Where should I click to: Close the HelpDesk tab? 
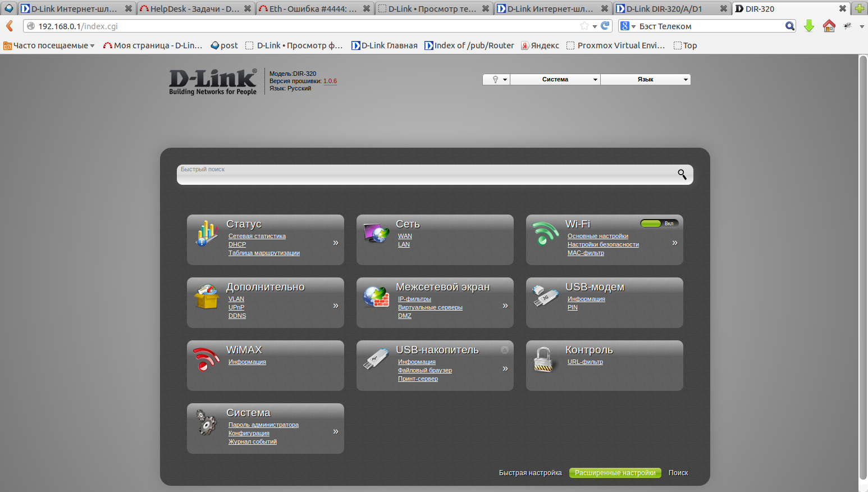[x=248, y=8]
